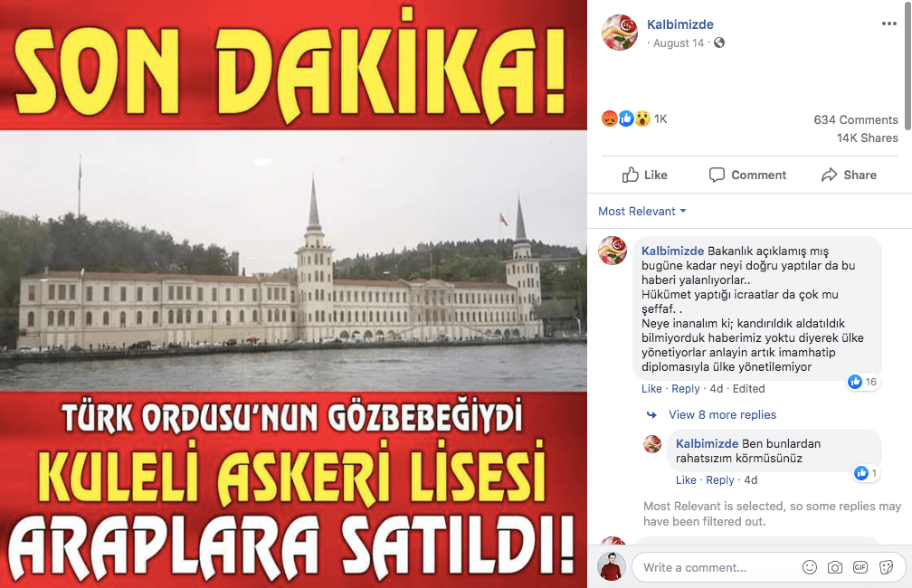Screen dimensions: 912x588
Task: Open the Kalbimizde page name link
Action: pyautogui.click(x=680, y=24)
